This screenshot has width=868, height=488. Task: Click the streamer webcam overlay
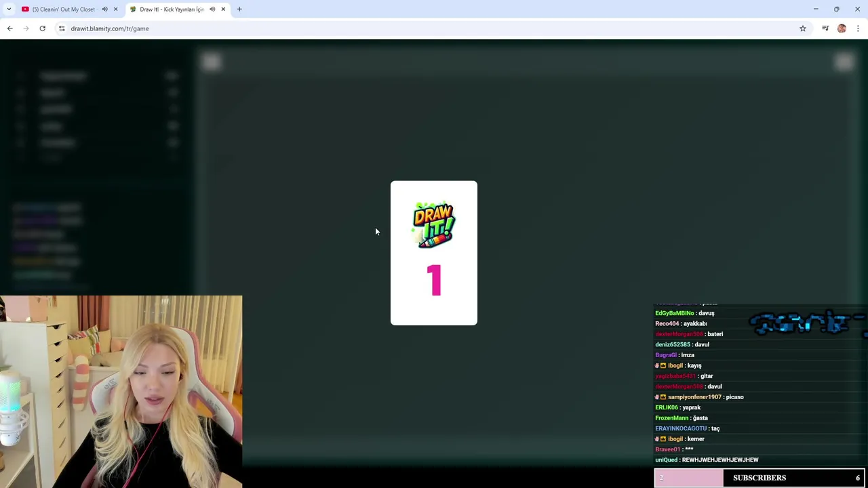pos(121,391)
